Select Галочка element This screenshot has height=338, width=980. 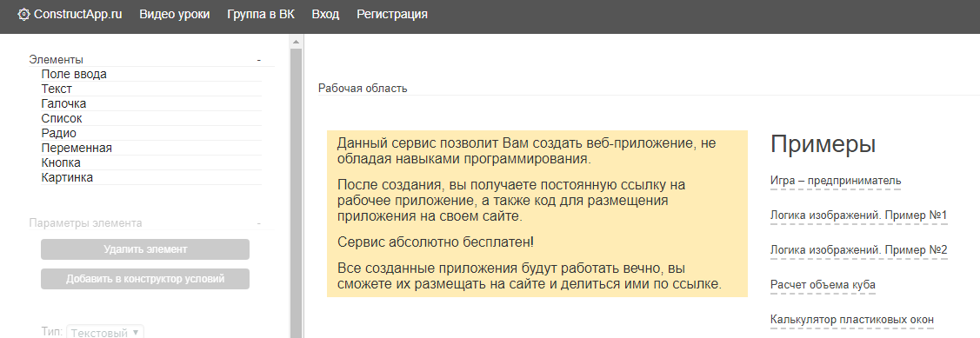[151, 103]
